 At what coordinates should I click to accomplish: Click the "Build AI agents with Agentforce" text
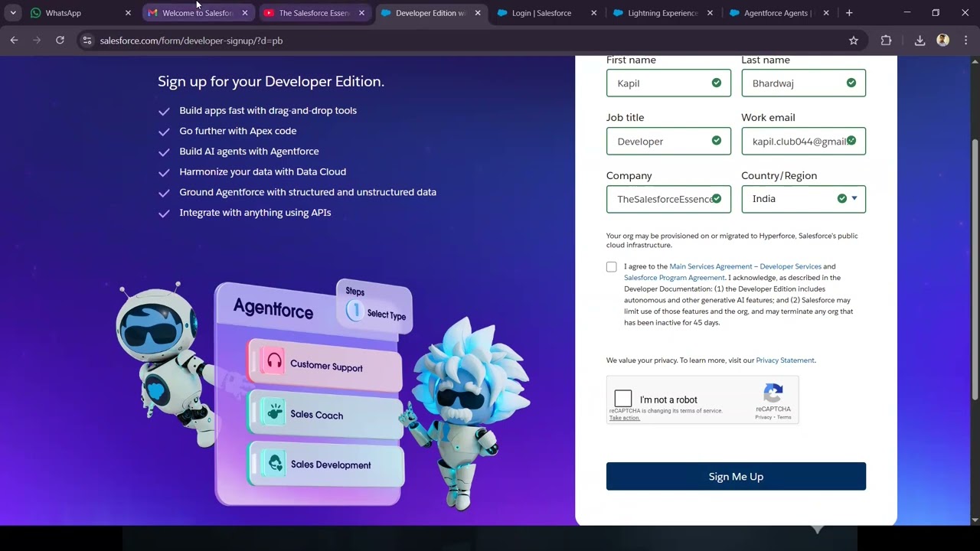(249, 152)
